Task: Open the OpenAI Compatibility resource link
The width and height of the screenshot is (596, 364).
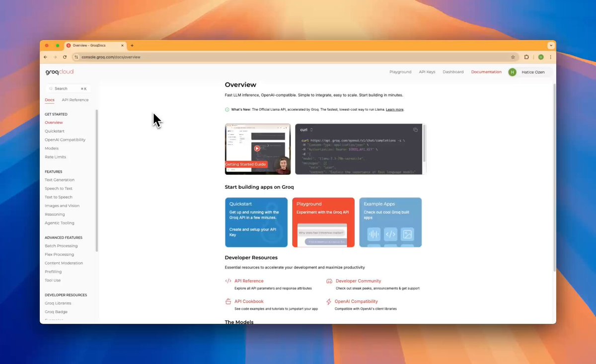Action: (356, 301)
